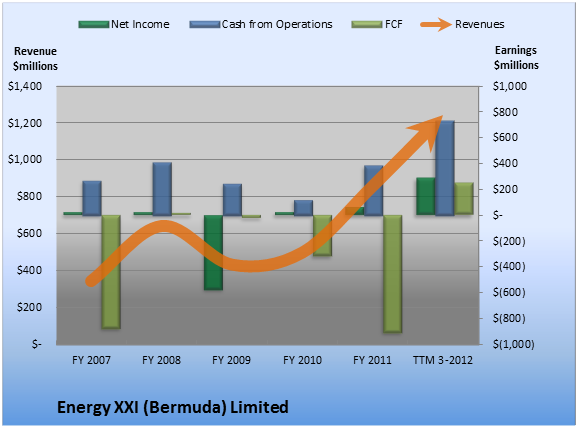Click the "$1,400" revenue axis label
The image size is (577, 427).
coord(25,86)
